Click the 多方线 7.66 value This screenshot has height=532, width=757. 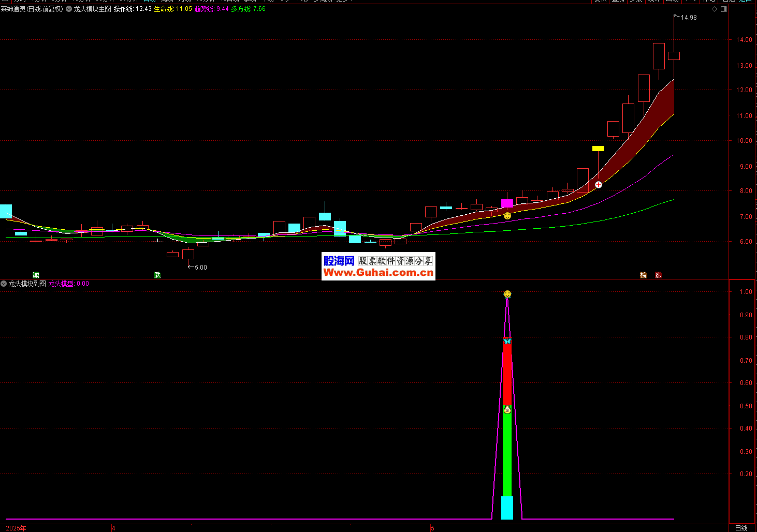tap(249, 9)
